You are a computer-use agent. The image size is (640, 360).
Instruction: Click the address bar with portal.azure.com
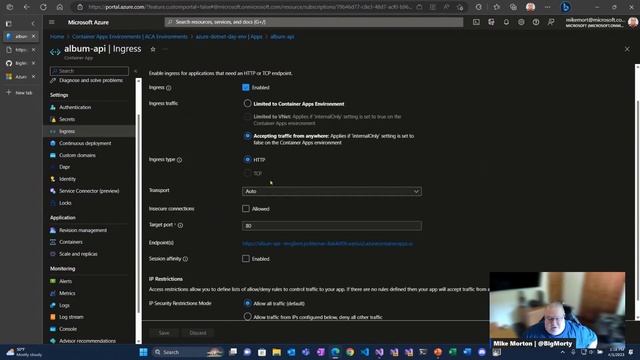coord(249,7)
